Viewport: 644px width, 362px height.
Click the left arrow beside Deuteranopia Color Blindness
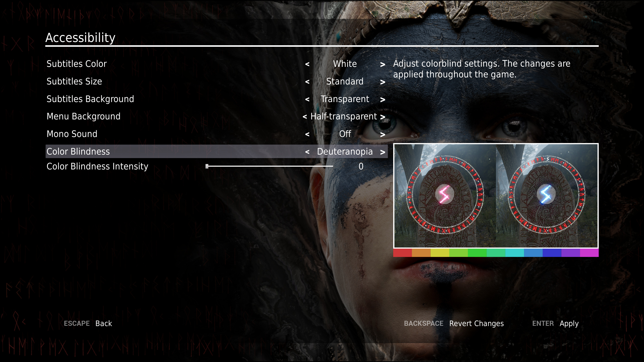pos(306,152)
